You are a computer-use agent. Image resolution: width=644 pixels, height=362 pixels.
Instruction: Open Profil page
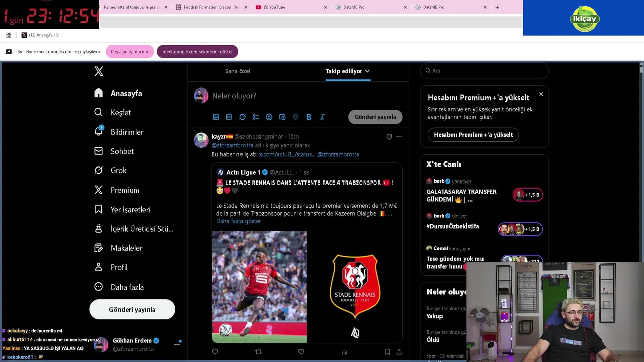pos(111,267)
